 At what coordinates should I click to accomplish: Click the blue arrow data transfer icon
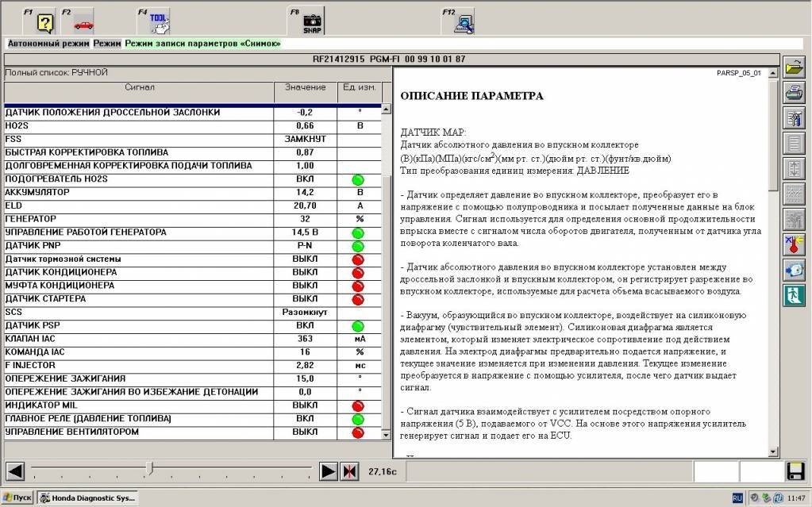click(x=794, y=271)
